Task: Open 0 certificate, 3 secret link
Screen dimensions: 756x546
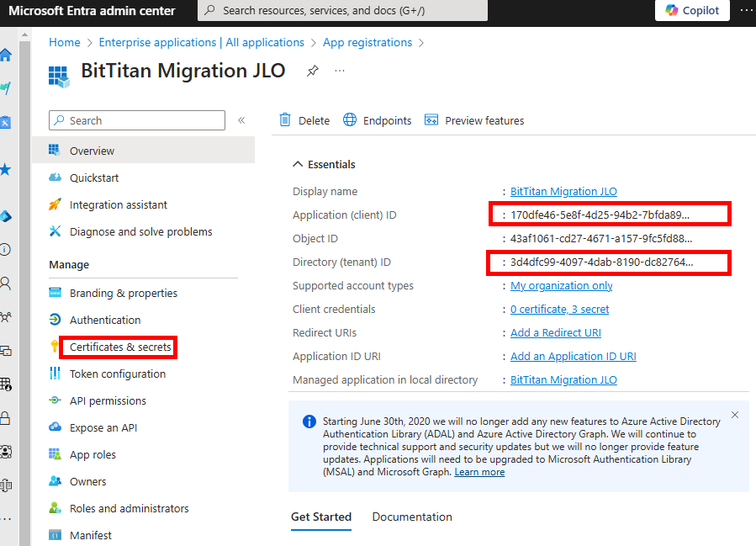Action: [x=559, y=309]
